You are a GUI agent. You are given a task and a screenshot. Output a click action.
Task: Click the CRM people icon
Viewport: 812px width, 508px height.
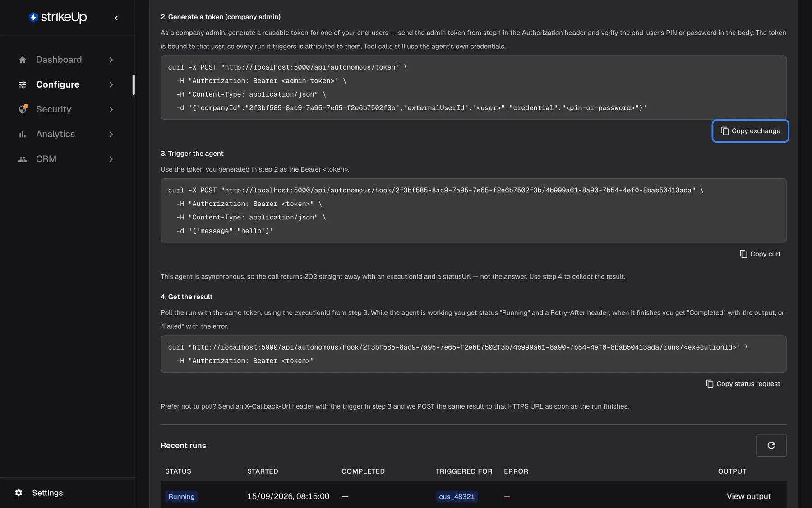[x=23, y=159]
